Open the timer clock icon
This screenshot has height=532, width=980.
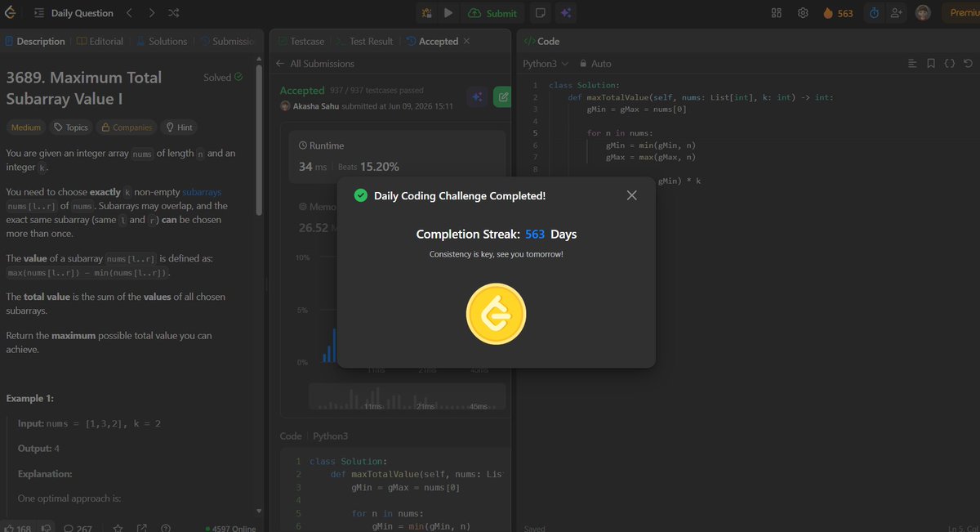[874, 13]
